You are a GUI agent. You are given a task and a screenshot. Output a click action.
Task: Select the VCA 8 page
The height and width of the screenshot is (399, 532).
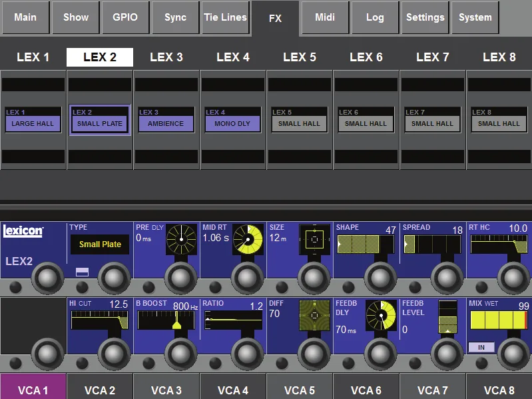[x=499, y=386]
